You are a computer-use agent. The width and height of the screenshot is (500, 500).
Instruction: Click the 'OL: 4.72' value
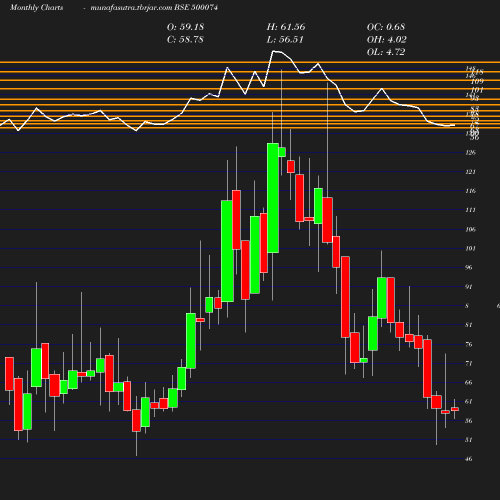click(x=386, y=52)
